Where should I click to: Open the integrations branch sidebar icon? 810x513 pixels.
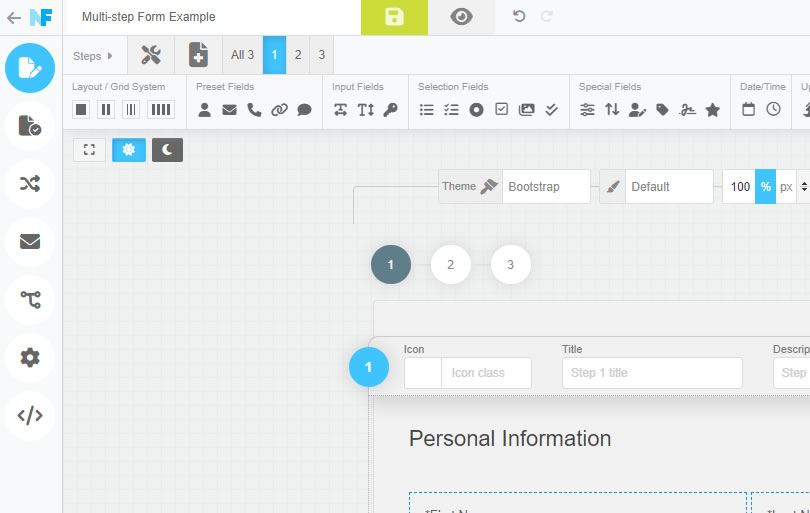click(x=30, y=299)
